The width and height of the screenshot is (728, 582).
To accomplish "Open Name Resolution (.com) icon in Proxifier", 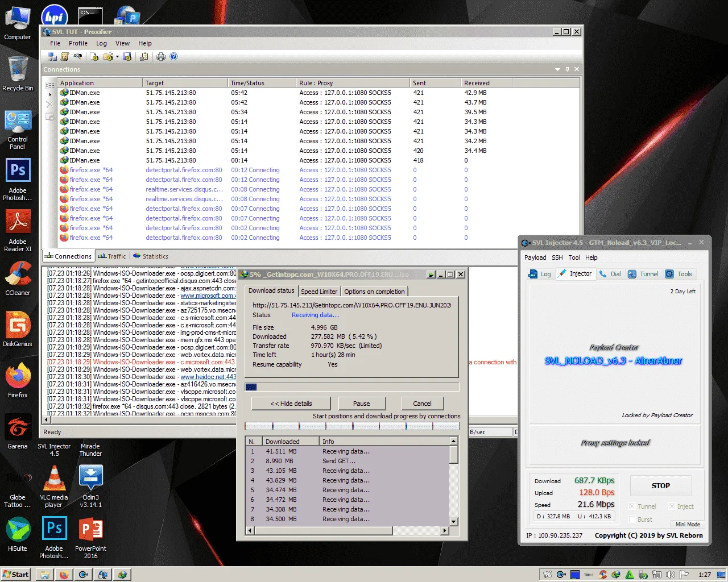I will point(77,57).
